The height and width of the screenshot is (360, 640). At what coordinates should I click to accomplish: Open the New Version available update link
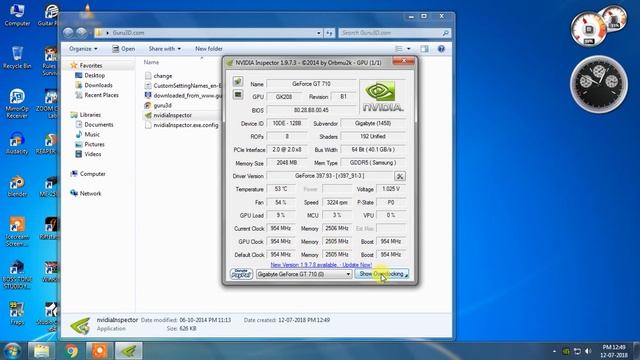click(x=321, y=265)
